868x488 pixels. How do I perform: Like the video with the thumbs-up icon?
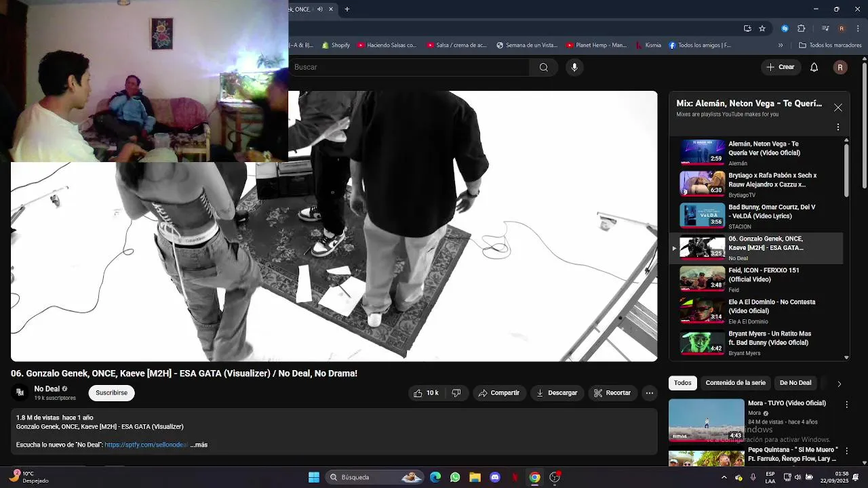pos(427,393)
